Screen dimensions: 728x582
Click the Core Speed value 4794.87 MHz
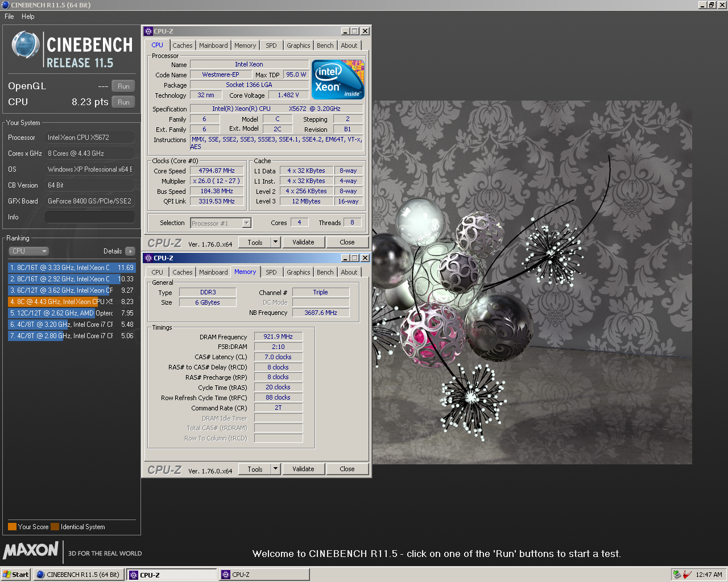217,171
